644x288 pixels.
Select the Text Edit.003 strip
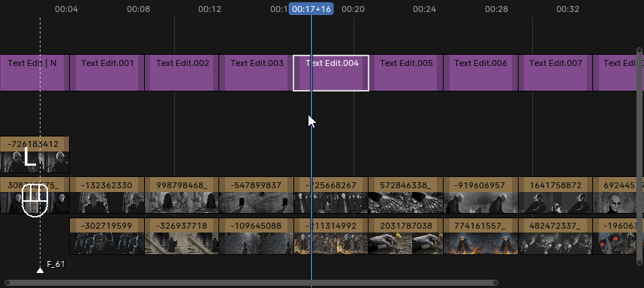[256, 73]
